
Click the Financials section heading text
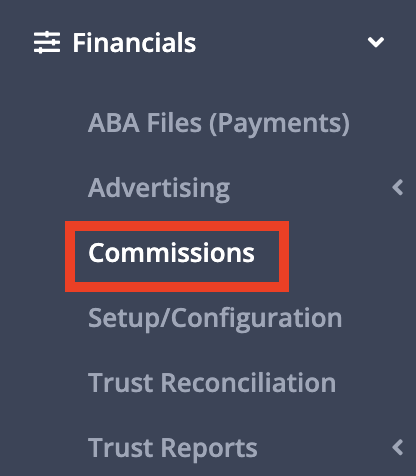click(134, 43)
